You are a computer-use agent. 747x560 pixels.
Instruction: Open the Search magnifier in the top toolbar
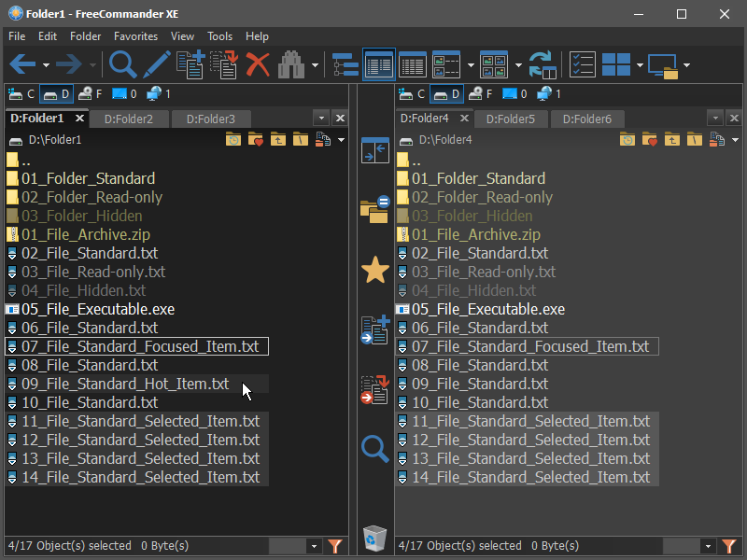tap(122, 64)
